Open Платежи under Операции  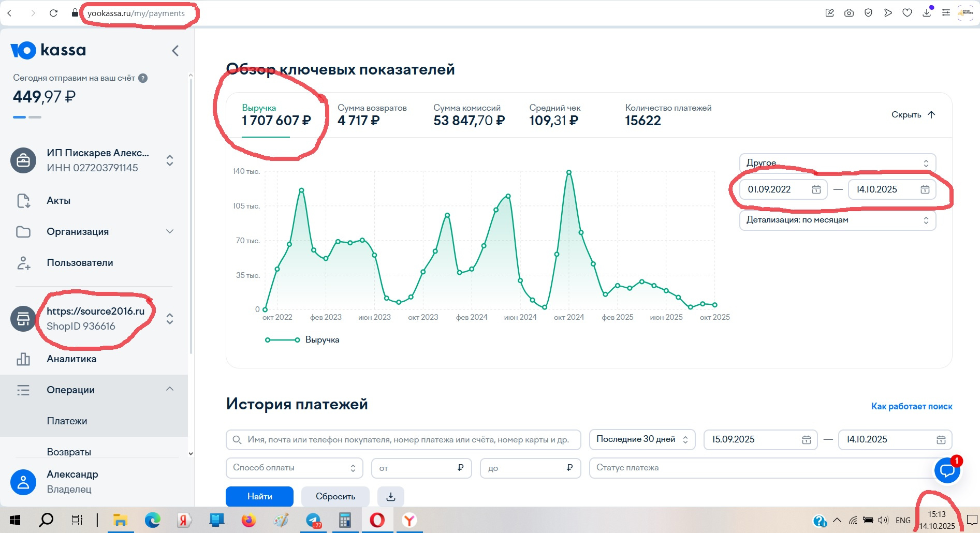click(67, 421)
